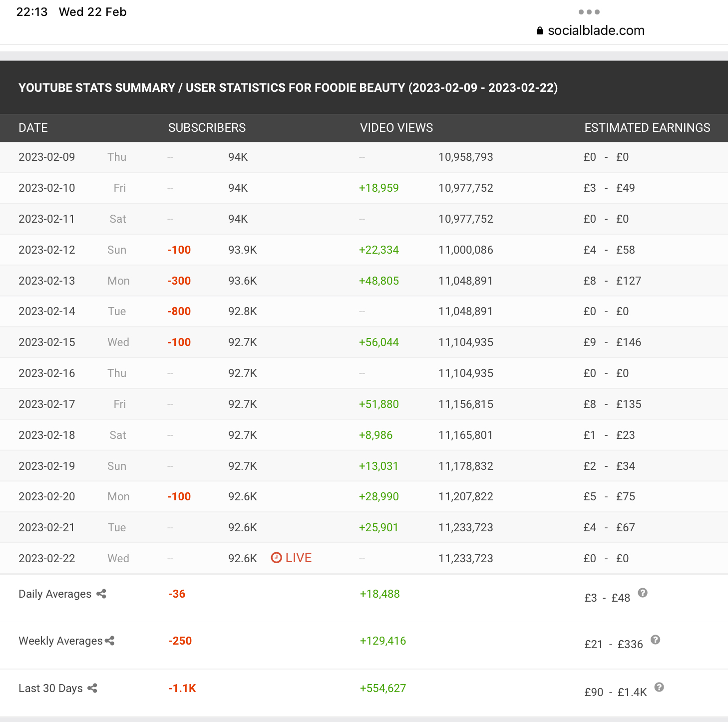Click the 2023-02-11 date cell

[46, 219]
